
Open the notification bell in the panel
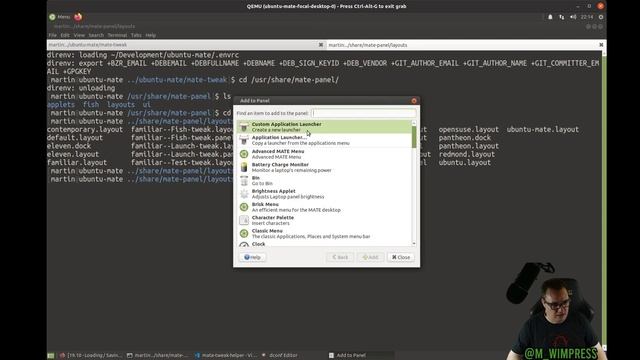click(x=550, y=17)
